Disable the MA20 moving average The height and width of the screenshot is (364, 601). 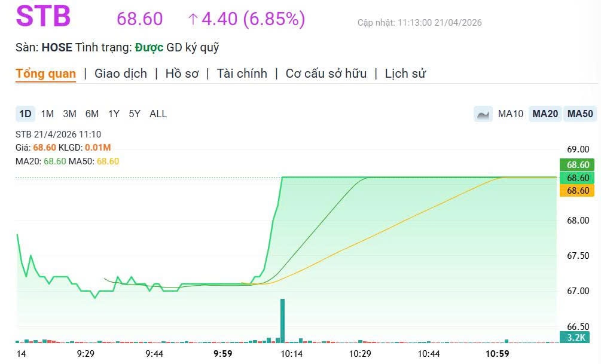(x=545, y=114)
